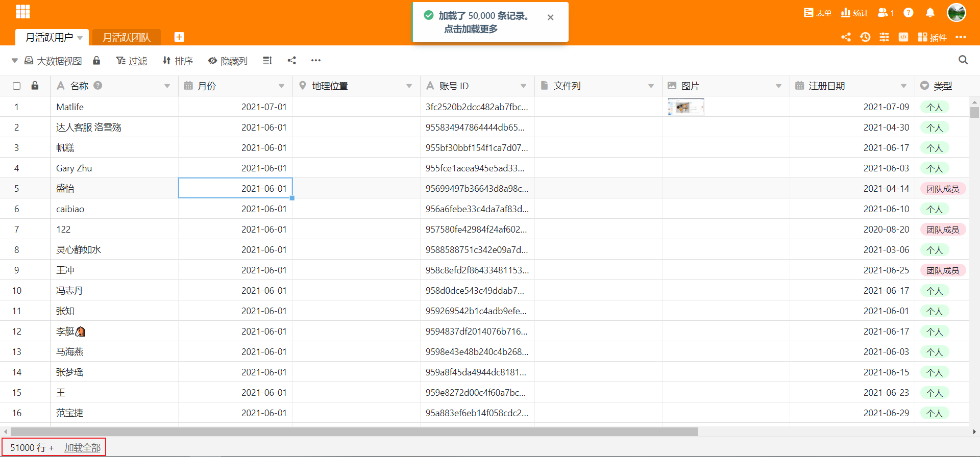The height and width of the screenshot is (457, 980).
Task: Open the 表单 forms button
Action: click(x=818, y=13)
